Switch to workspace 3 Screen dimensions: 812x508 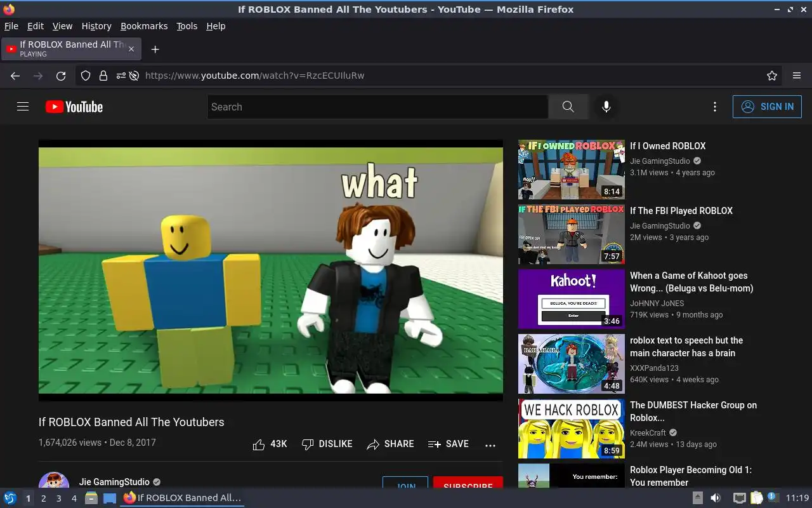pyautogui.click(x=58, y=498)
